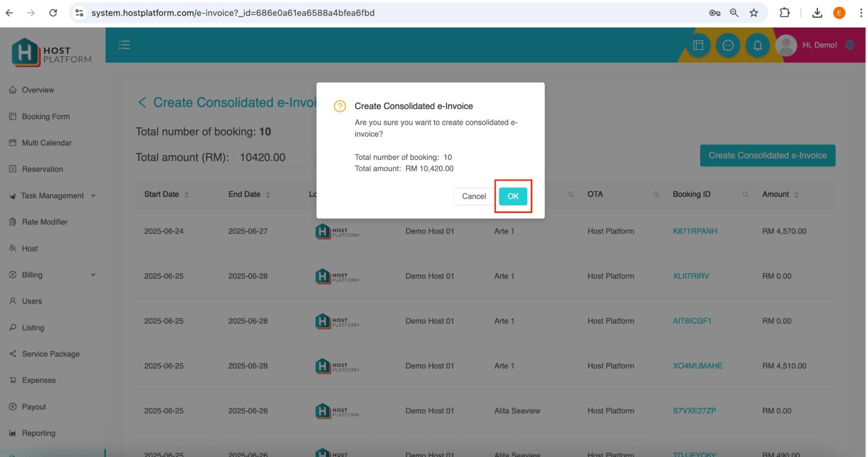The height and width of the screenshot is (457, 868).
Task: Open the saved passwords key icon
Action: coord(714,13)
